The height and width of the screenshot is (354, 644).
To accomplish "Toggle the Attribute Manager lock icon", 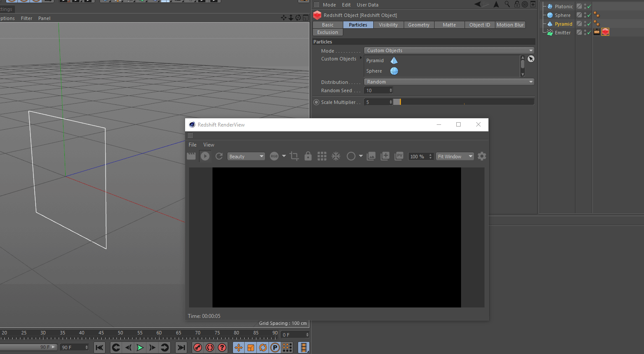I will click(x=517, y=4).
